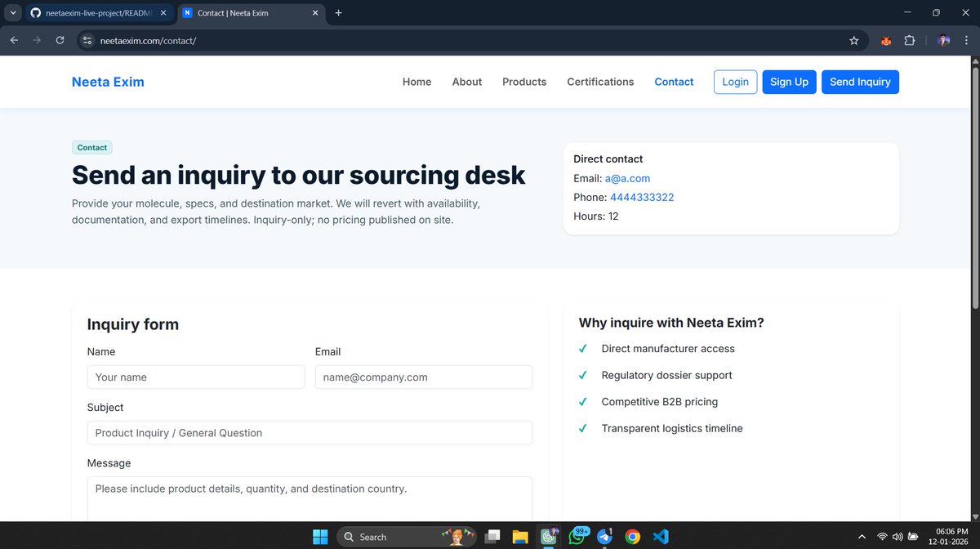Switch to the neetaexim-live-project GitHub tab
Image resolution: width=980 pixels, height=549 pixels.
pos(98,13)
